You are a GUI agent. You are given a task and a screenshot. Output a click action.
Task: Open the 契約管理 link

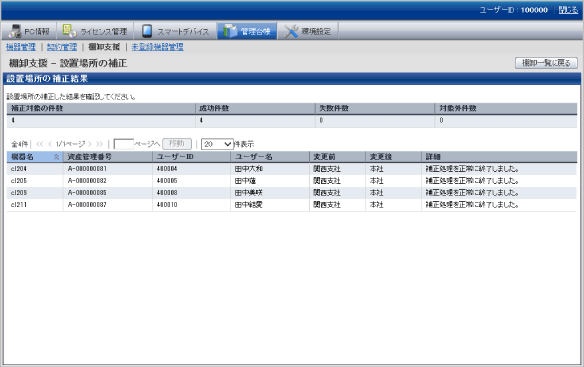[x=62, y=47]
